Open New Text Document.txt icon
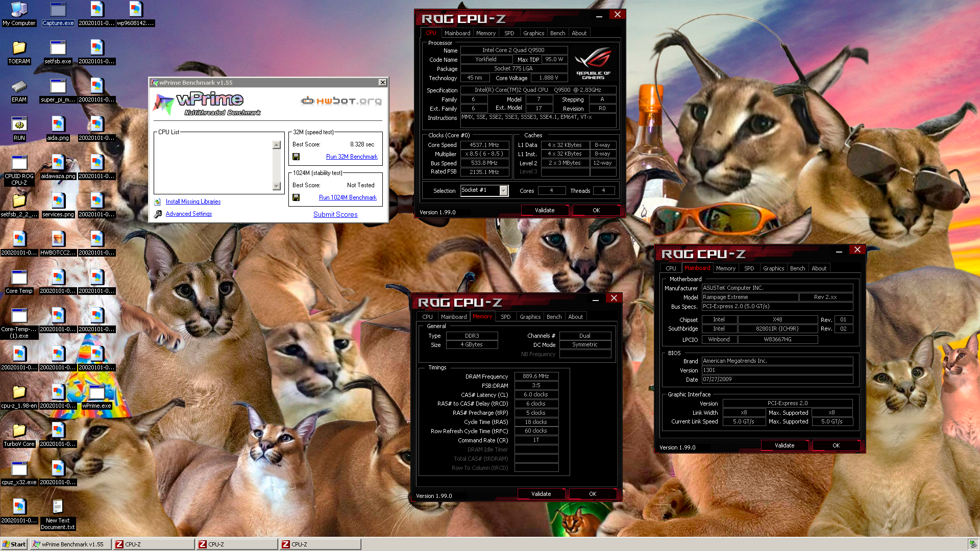980x551 pixels. click(x=58, y=514)
